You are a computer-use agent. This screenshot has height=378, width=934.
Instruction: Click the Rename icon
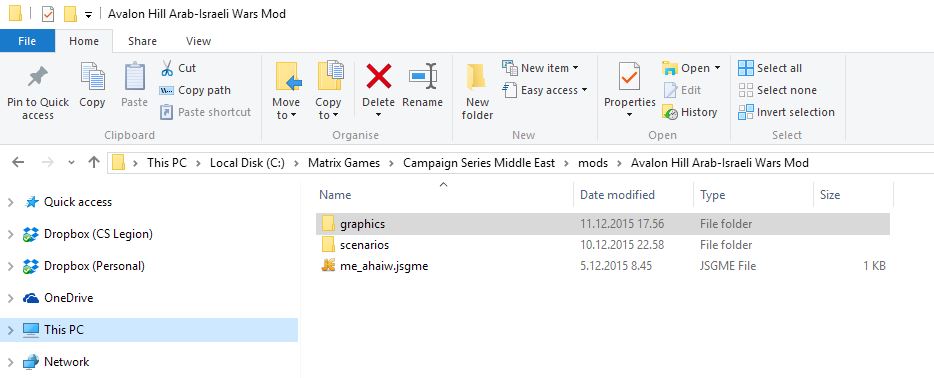pos(422,77)
